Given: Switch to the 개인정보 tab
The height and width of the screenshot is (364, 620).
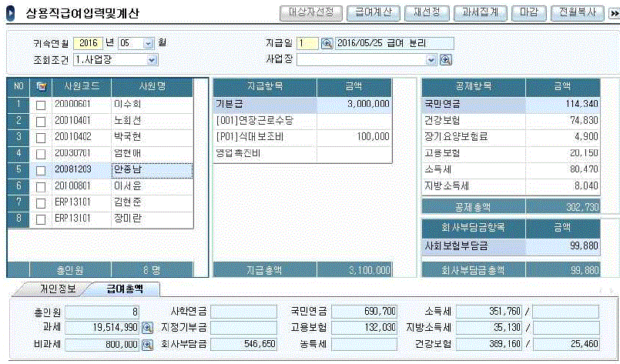Looking at the screenshot, I should coord(47,289).
